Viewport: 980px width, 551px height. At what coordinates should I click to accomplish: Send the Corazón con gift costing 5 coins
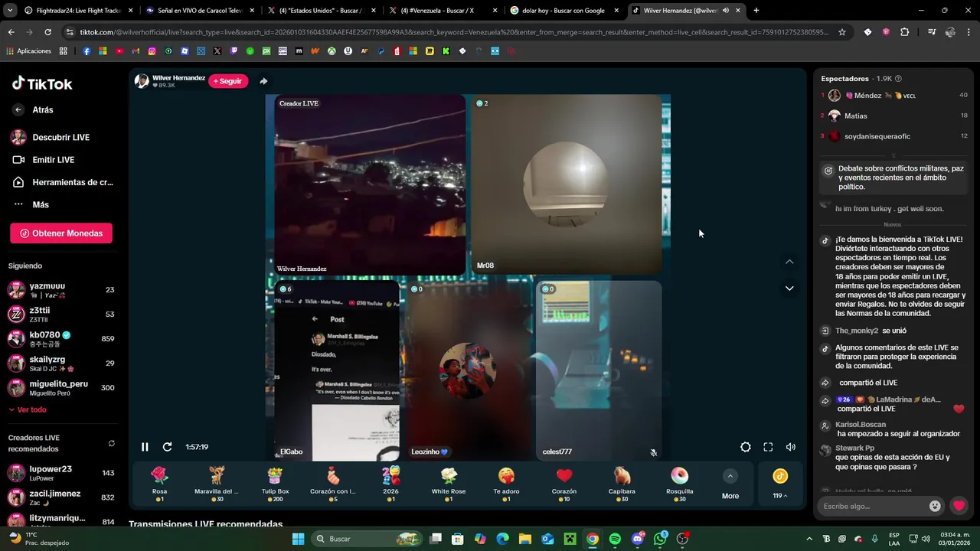(x=333, y=484)
